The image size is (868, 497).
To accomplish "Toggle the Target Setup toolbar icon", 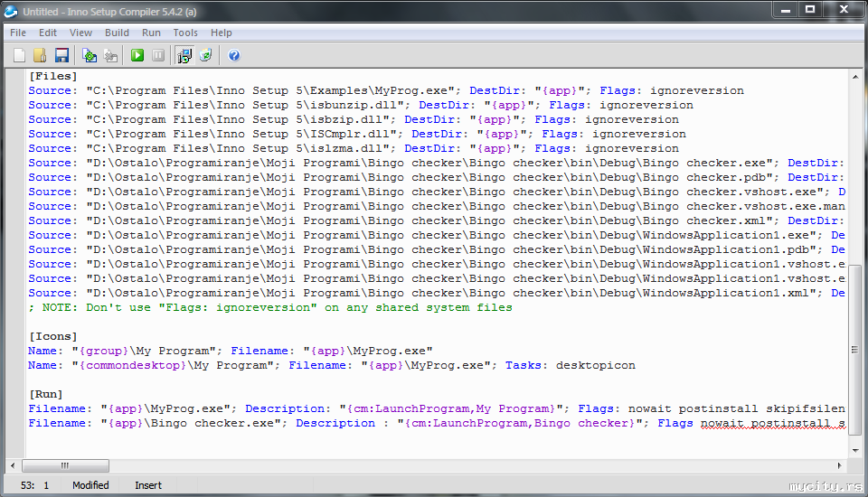I will [x=184, y=56].
